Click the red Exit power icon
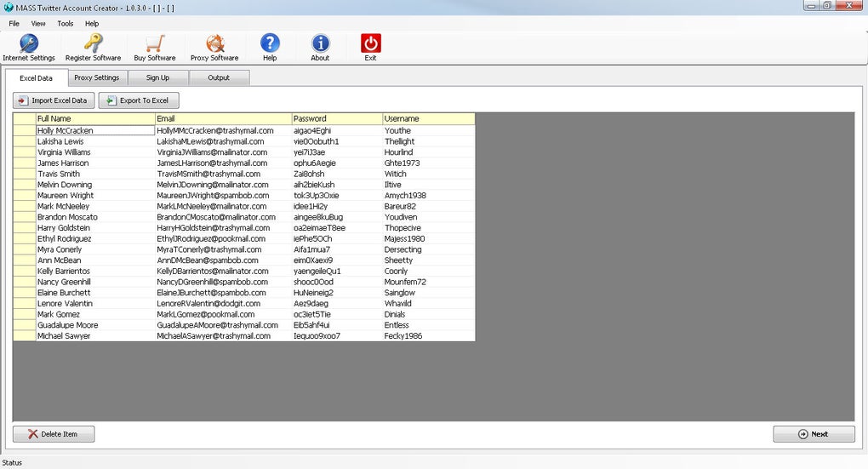 coord(370,43)
